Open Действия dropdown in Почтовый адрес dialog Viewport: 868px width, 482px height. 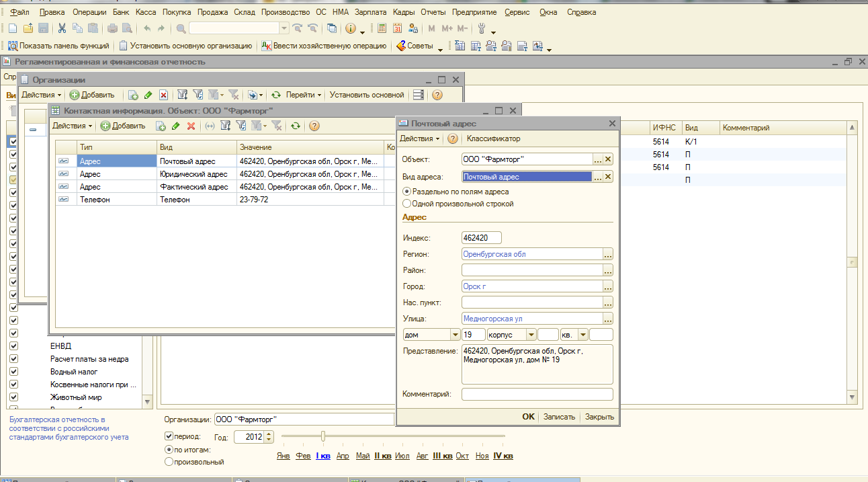(x=419, y=138)
